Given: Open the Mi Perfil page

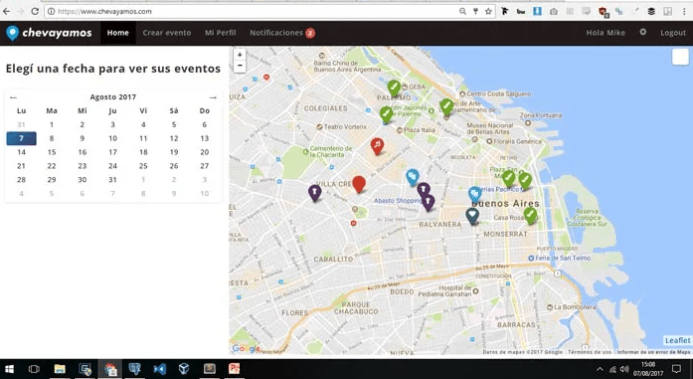Looking at the screenshot, I should [x=220, y=33].
